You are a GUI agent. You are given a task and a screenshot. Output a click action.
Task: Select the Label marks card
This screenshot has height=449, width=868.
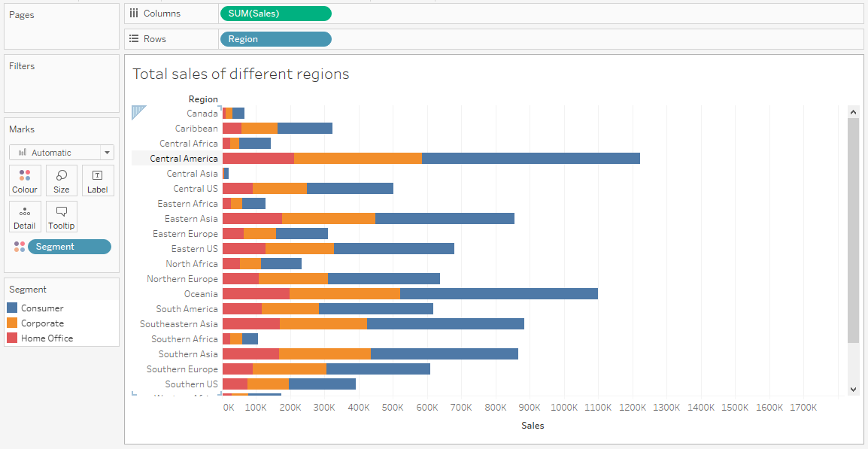pos(98,180)
